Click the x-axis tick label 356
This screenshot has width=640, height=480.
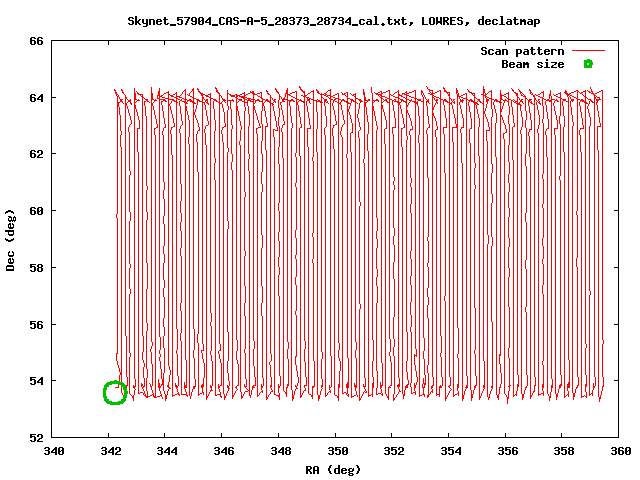point(507,451)
